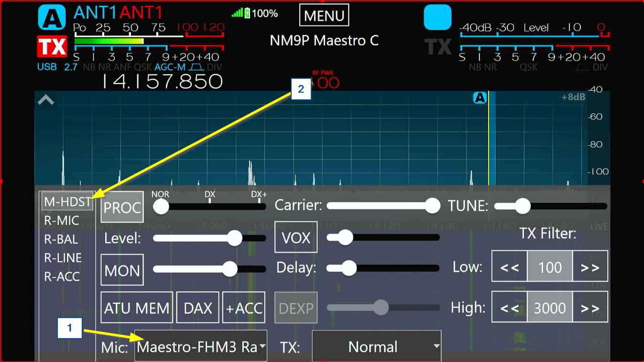
Task: Click slice A QSK label
Action: 143,67
